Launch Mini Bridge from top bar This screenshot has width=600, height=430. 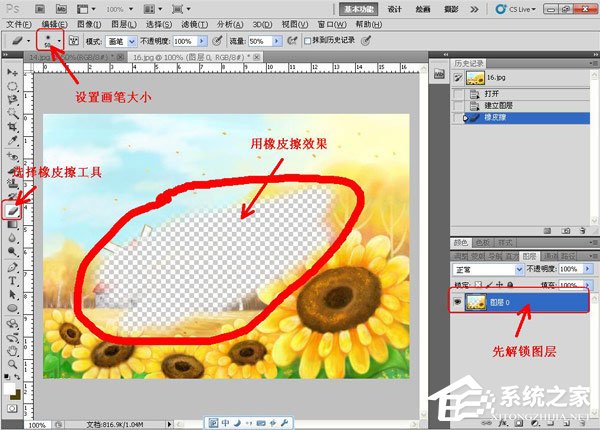[61, 9]
